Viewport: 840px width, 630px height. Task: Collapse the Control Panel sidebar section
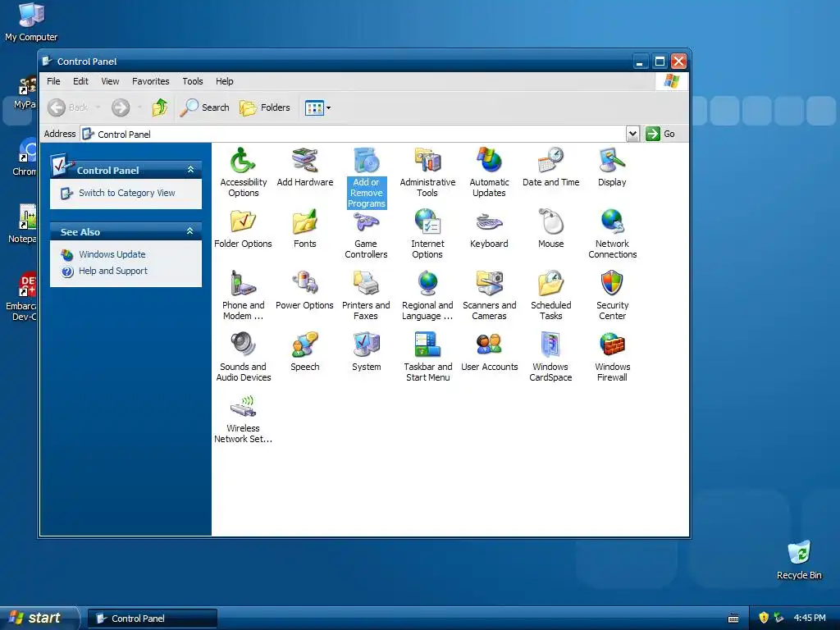pyautogui.click(x=190, y=170)
